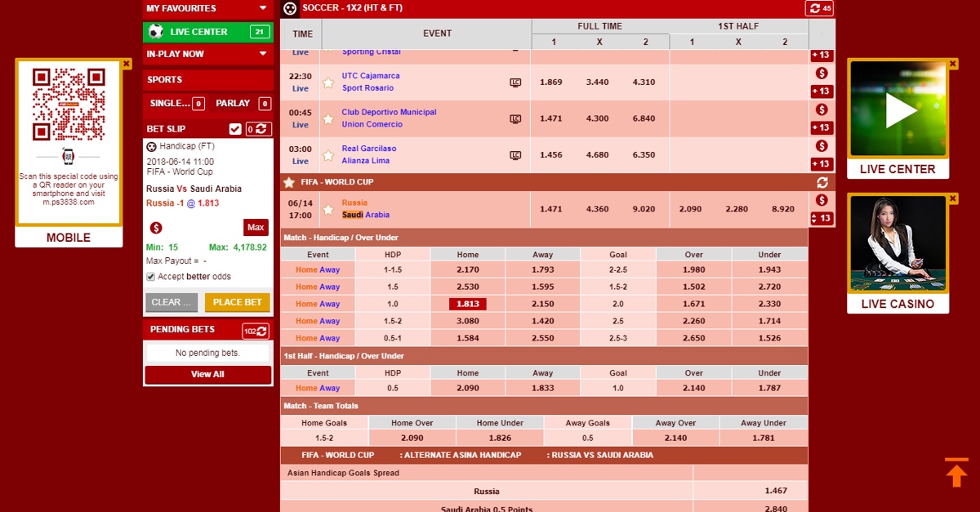This screenshot has height=512, width=980.
Task: Select selected handicap odds 1.813
Action: click(468, 304)
